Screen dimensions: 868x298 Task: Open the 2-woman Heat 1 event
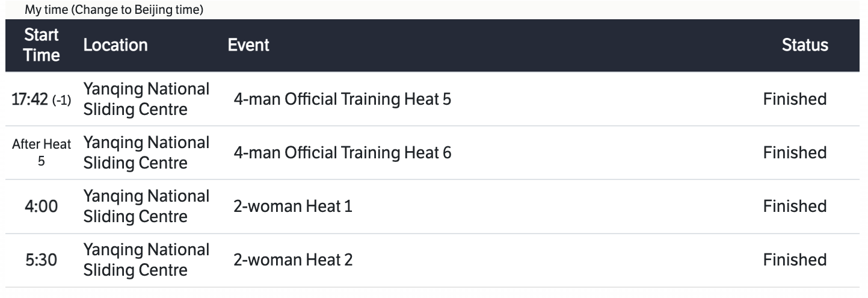coord(292,206)
